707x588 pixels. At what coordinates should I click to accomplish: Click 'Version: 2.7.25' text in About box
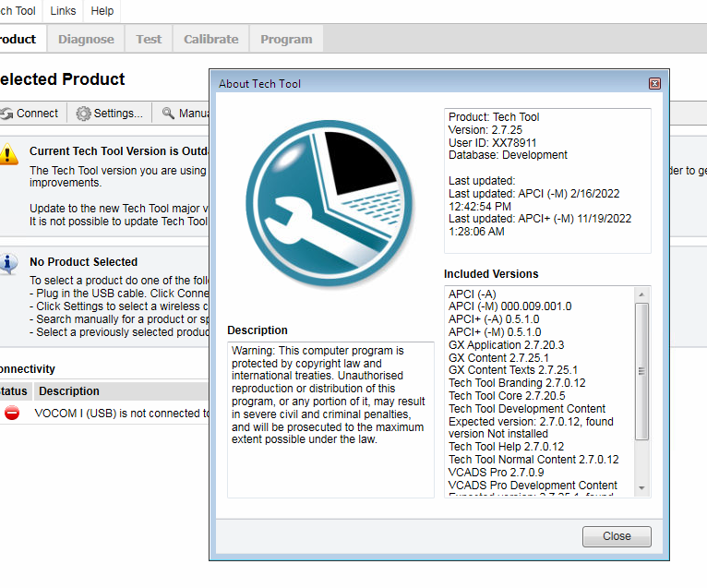[x=485, y=130]
